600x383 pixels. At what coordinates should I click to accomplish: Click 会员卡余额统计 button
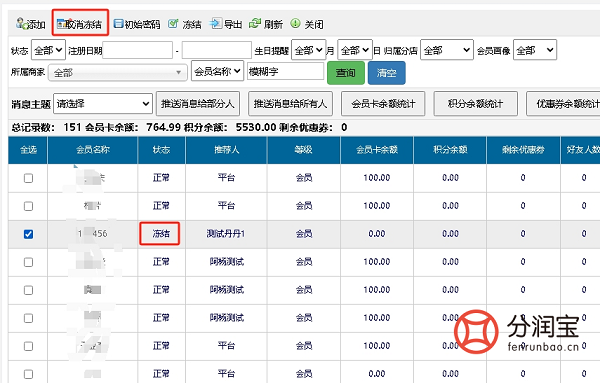coord(383,104)
